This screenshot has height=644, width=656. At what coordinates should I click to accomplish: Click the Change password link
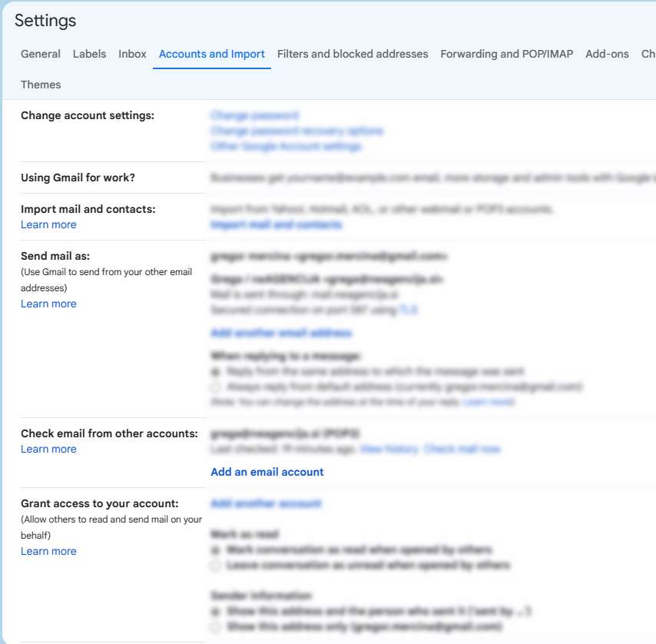(x=254, y=115)
